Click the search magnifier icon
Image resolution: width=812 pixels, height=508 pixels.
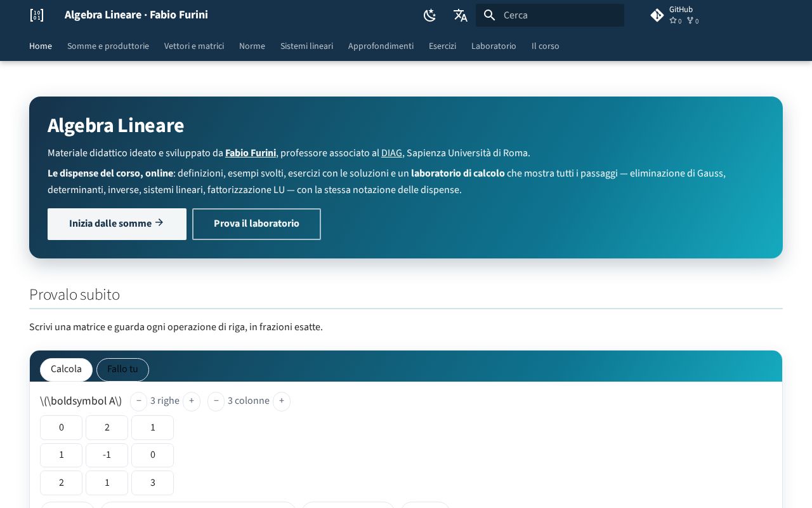coord(489,15)
